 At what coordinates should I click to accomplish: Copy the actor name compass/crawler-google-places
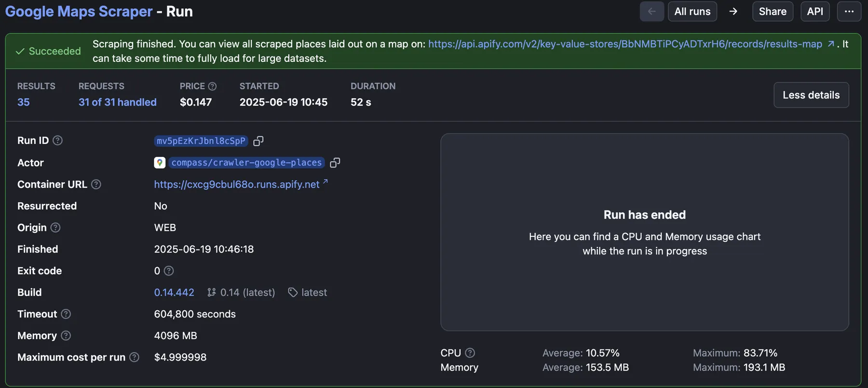(x=335, y=163)
